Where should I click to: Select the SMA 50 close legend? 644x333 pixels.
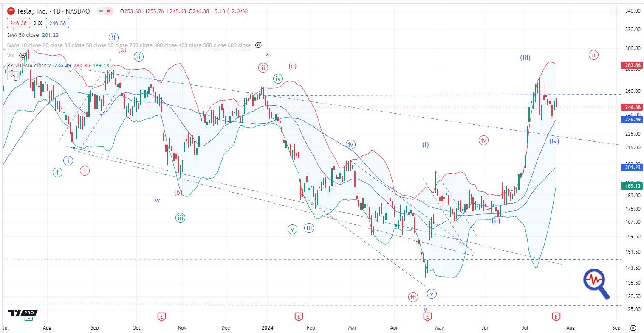coord(23,35)
